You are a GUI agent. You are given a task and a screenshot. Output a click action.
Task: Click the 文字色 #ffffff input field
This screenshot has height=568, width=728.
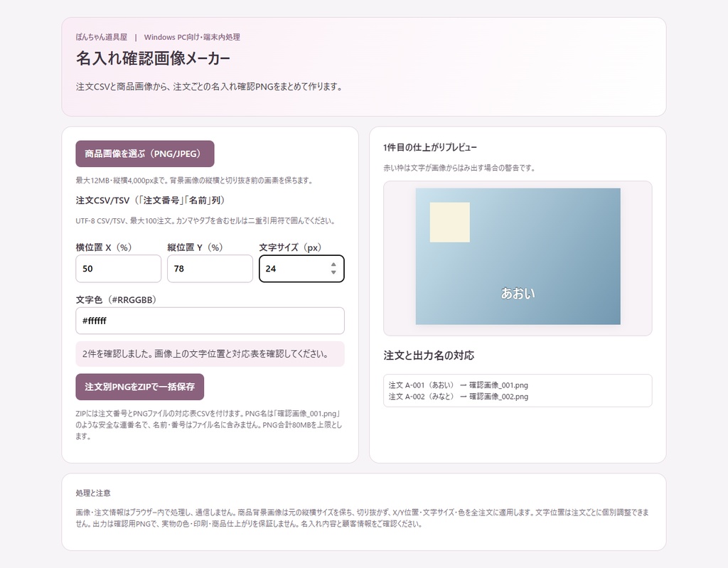[210, 321]
